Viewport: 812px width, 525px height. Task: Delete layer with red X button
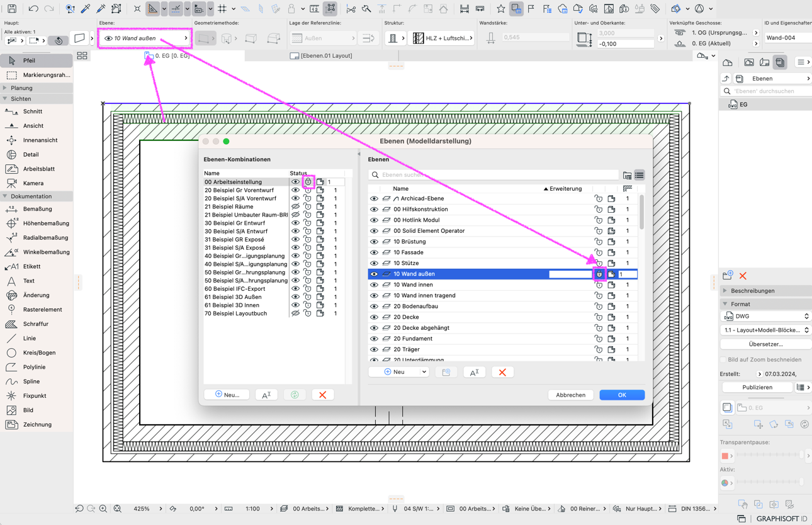pos(502,373)
